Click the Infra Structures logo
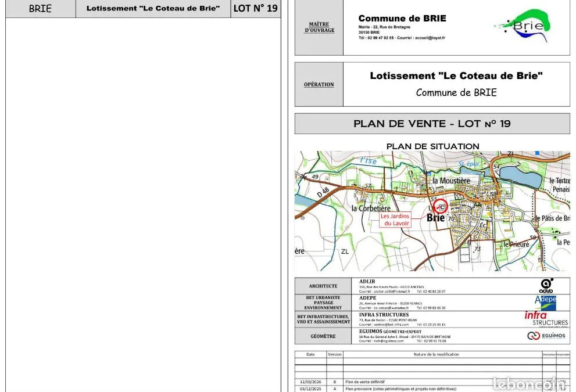The height and width of the screenshot is (392, 576). [546, 319]
